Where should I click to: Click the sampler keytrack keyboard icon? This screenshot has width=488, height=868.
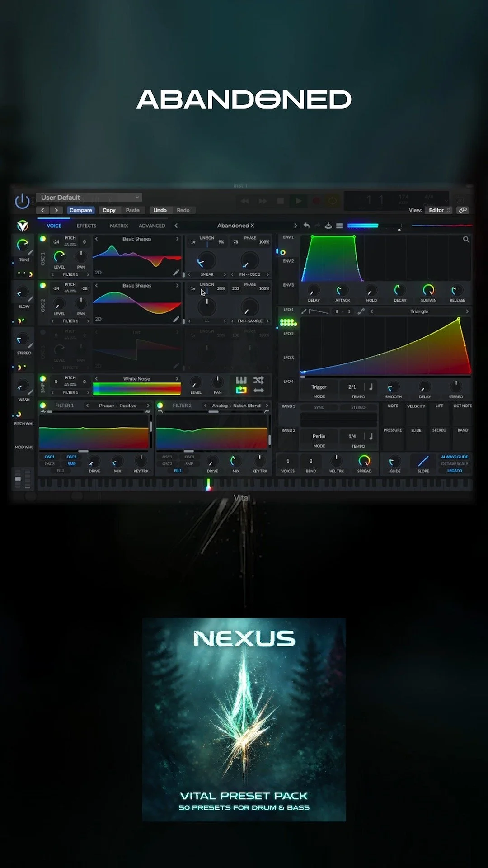click(x=241, y=380)
